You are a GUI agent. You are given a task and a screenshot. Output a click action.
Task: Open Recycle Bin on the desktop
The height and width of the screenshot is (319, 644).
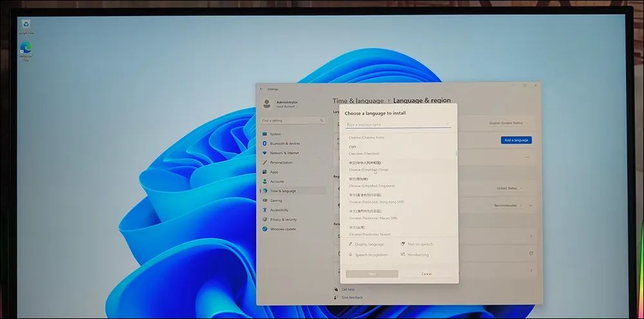click(x=26, y=26)
